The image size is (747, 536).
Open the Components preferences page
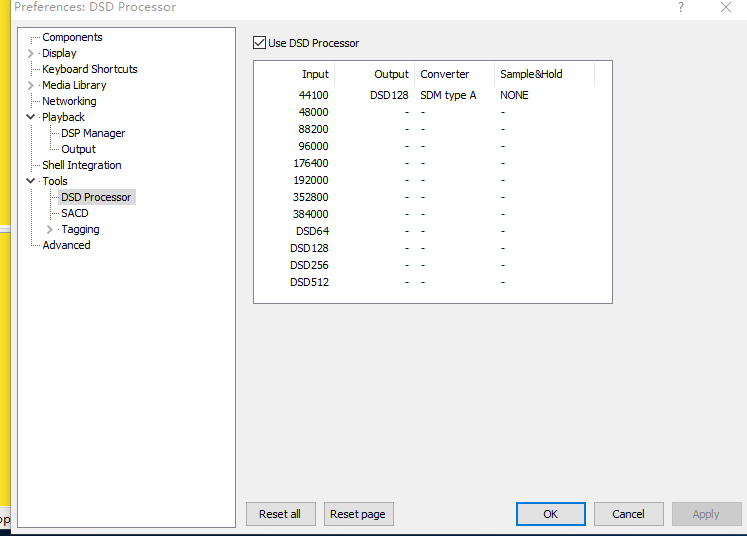72,38
